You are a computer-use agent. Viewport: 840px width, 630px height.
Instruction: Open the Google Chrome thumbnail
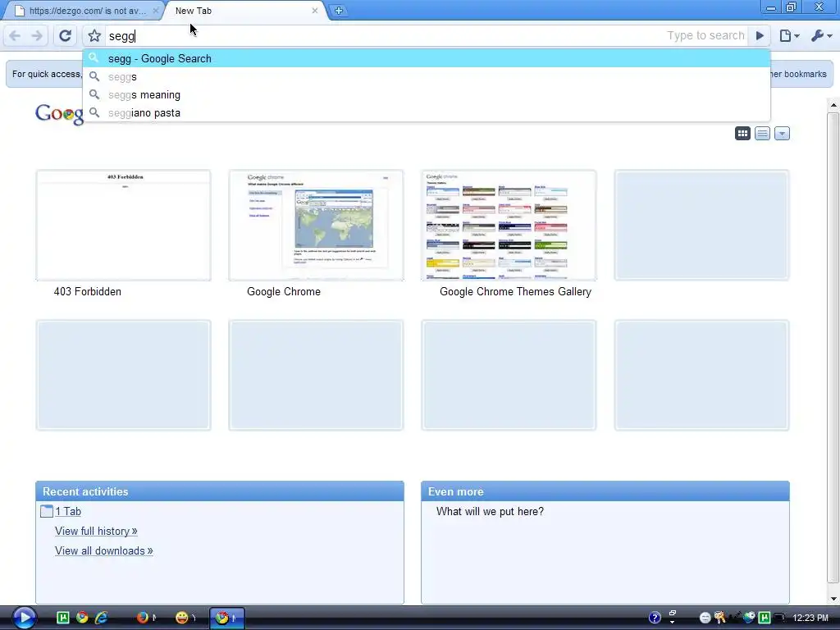[x=316, y=226]
